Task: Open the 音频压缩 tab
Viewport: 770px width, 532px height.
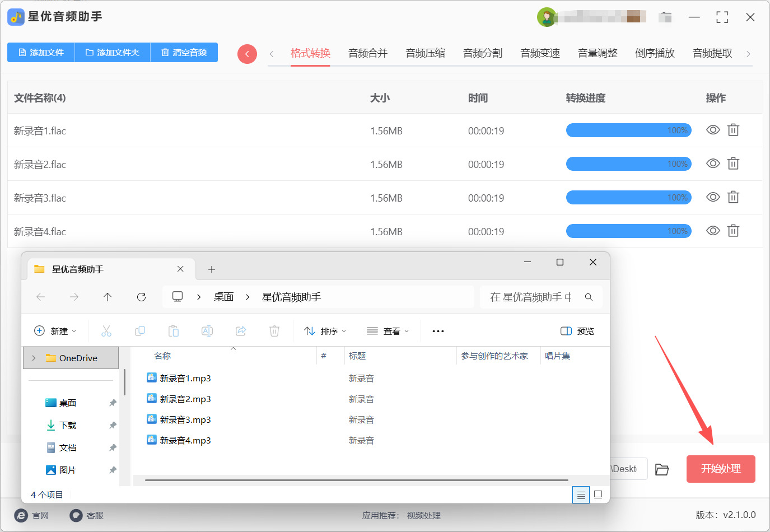Action: coord(425,53)
